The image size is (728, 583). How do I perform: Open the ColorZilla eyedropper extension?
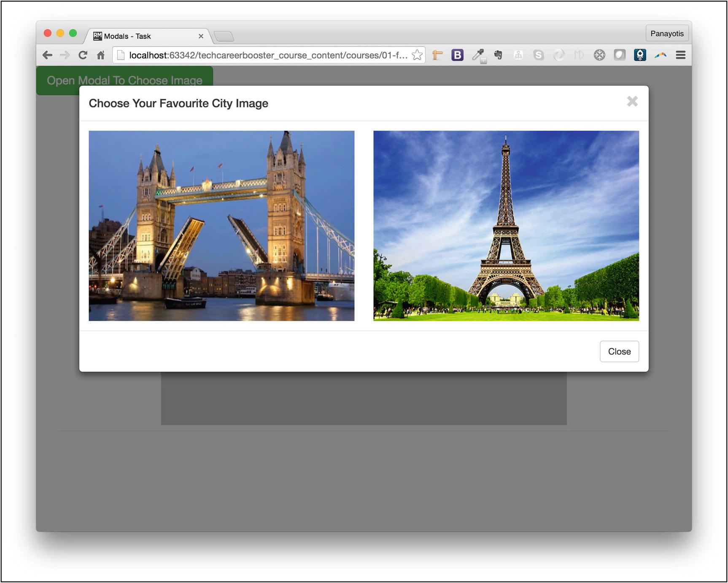point(478,55)
